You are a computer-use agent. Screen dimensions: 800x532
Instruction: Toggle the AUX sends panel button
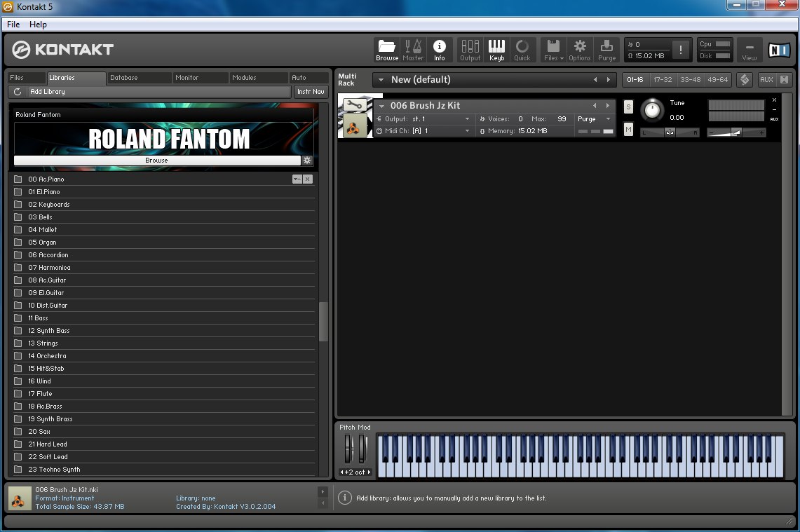766,80
